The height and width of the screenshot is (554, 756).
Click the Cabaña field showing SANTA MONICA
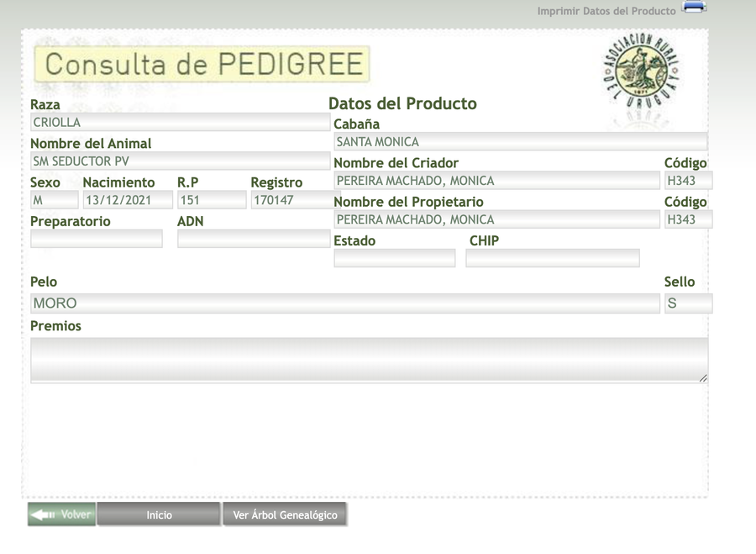519,141
